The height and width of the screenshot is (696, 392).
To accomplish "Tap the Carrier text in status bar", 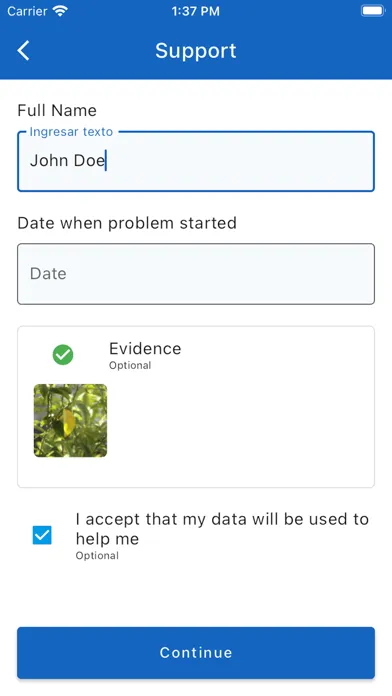I will [27, 11].
